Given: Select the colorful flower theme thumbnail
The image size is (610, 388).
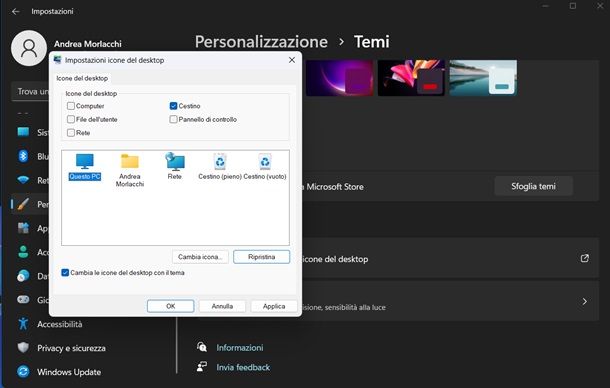Looking at the screenshot, I should 411,78.
